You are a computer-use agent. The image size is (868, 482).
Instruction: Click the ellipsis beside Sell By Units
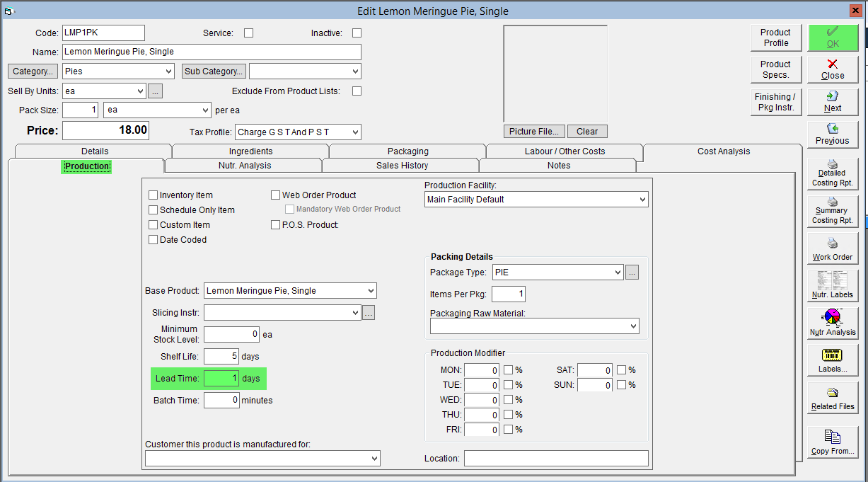[156, 91]
